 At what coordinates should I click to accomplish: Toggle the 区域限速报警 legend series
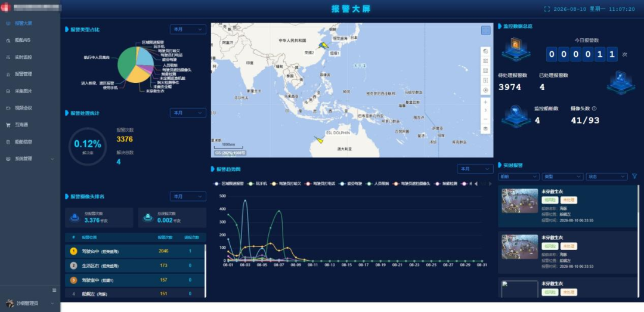(229, 184)
